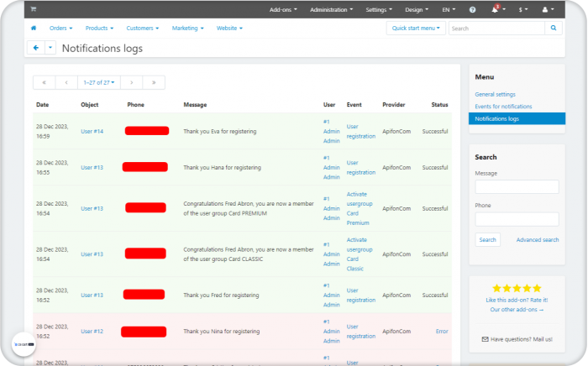Click Like this add-on? Rate it! link
Image resolution: width=588 pixels, height=366 pixels.
pyautogui.click(x=517, y=300)
